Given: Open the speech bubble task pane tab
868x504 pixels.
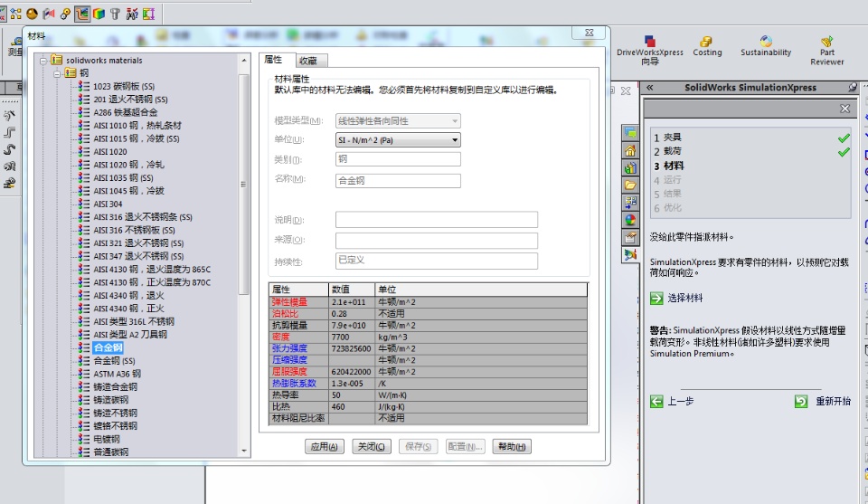Looking at the screenshot, I should coord(630,133).
